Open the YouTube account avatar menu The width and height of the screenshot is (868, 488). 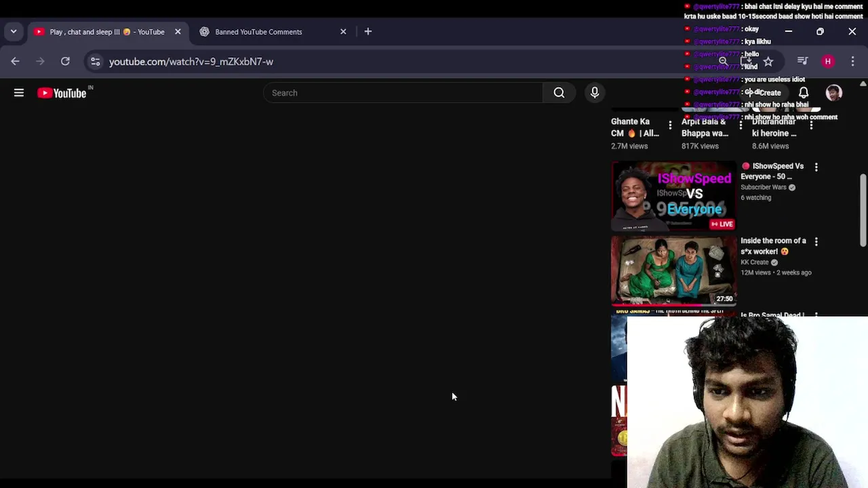pyautogui.click(x=834, y=93)
